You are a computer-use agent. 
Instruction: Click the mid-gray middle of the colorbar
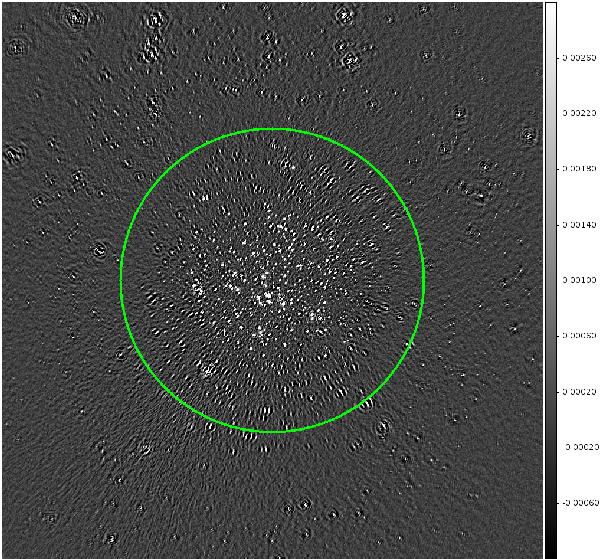(550, 280)
